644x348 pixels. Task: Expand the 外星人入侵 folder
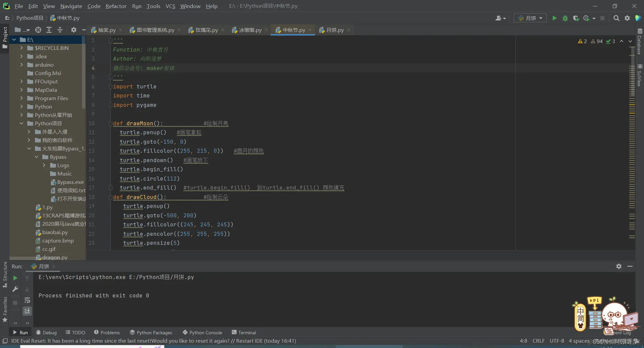click(29, 132)
